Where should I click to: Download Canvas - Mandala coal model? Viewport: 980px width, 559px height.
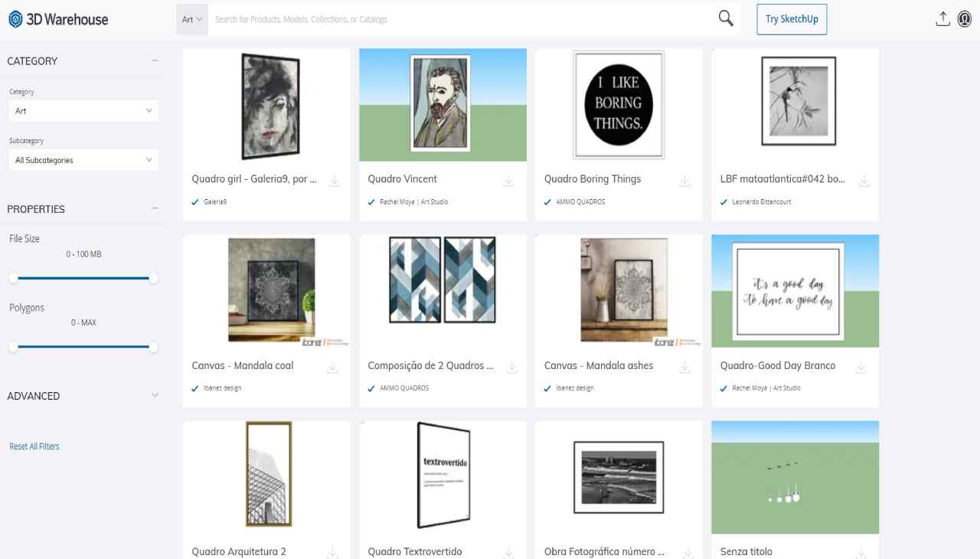[333, 368]
